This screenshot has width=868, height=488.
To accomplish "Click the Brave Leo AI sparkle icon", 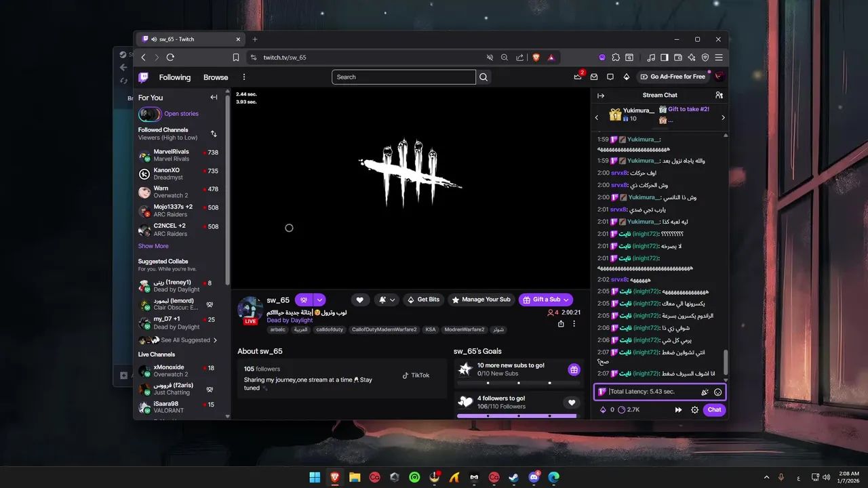I will pyautogui.click(x=692, y=58).
